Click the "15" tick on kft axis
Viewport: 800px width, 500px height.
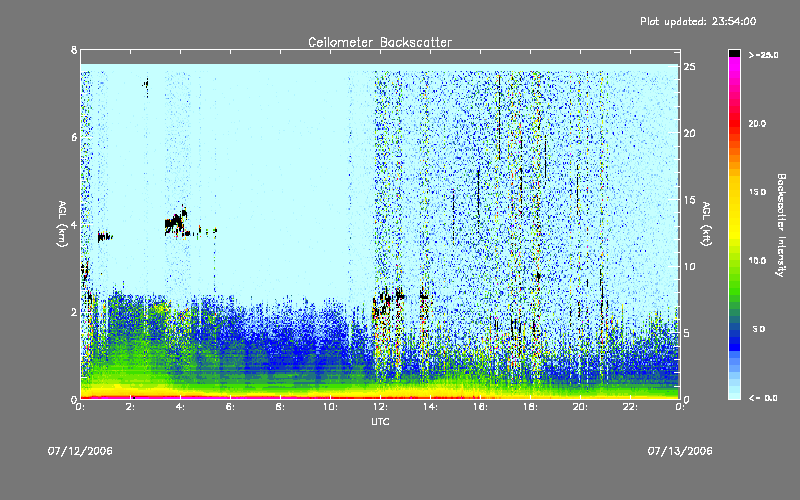(690, 199)
